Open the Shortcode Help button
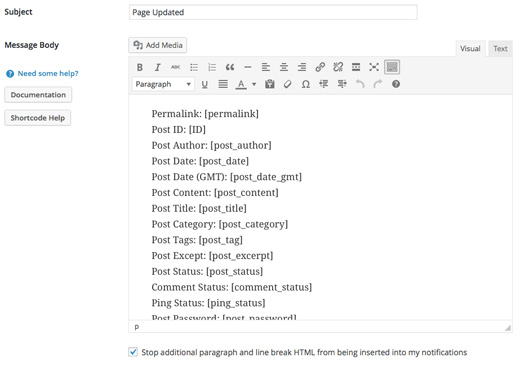 coord(38,118)
